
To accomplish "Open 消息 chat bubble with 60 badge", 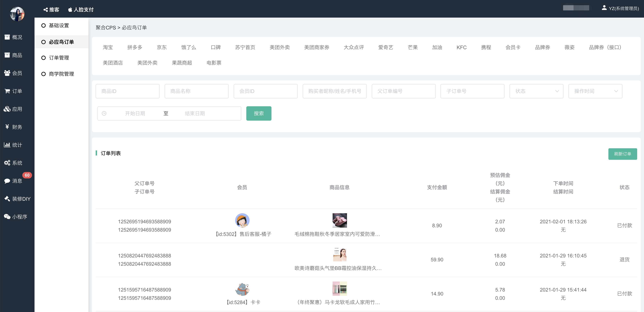I will click(x=7, y=181).
